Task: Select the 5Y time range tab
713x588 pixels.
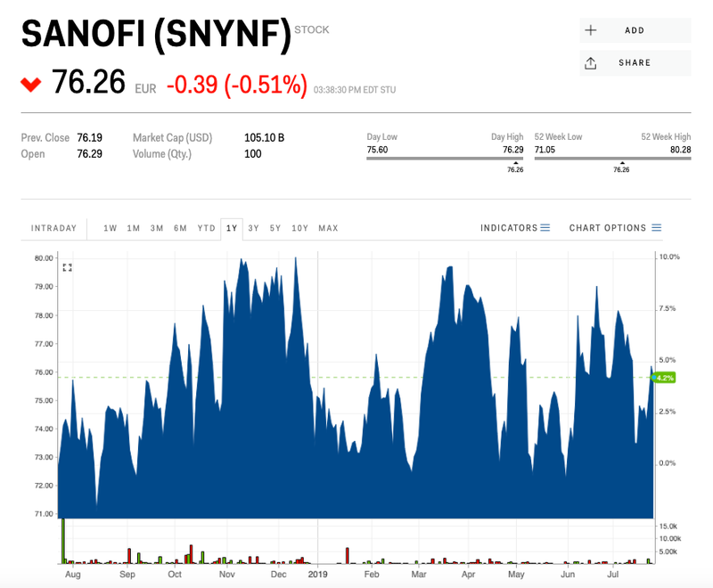Action: (x=275, y=228)
